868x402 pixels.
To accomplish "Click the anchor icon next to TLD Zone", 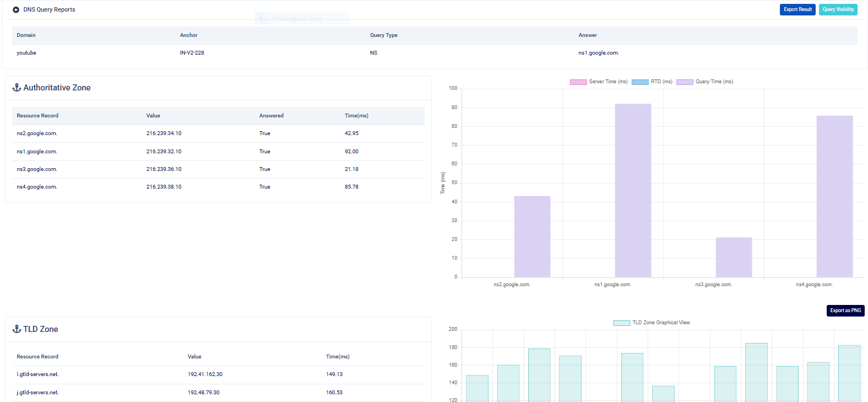I will coord(17,329).
